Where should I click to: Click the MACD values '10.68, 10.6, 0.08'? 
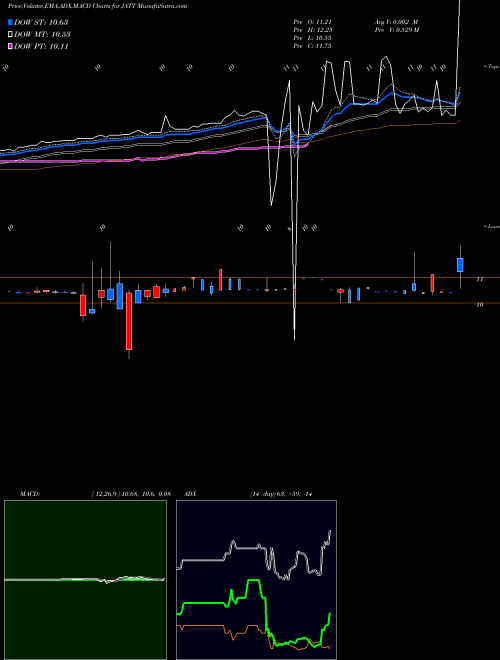(146, 494)
